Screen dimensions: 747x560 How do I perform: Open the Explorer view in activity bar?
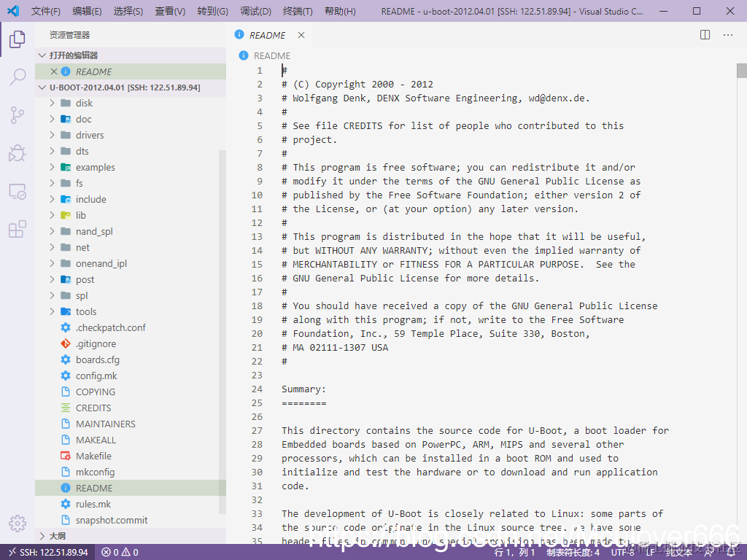click(x=18, y=39)
